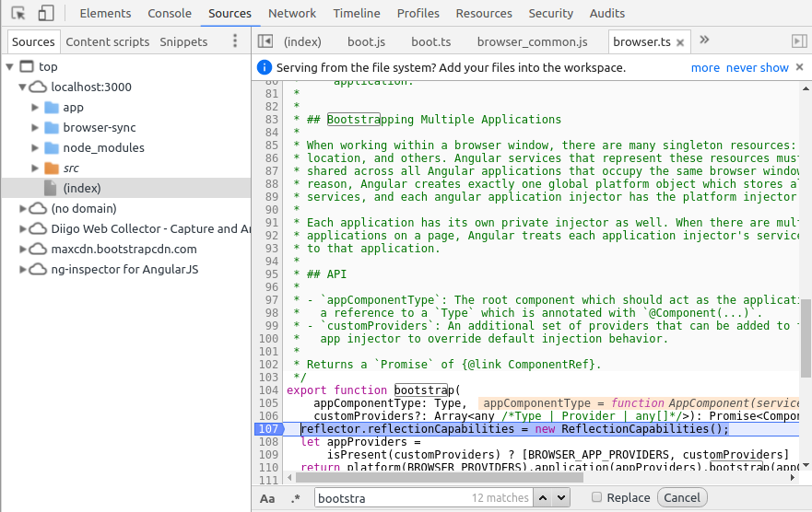Viewport: 812px width, 512px height.
Task: Activate the inspect element picker icon
Action: [x=18, y=13]
